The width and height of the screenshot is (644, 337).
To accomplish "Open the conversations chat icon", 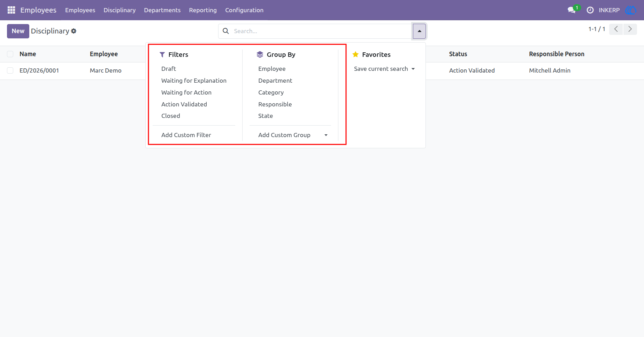I will [x=572, y=10].
